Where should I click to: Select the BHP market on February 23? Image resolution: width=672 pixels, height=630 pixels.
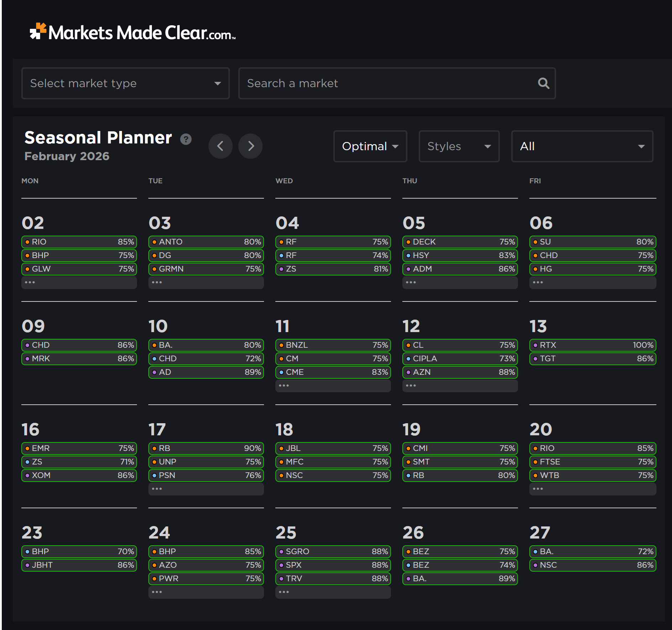point(79,551)
